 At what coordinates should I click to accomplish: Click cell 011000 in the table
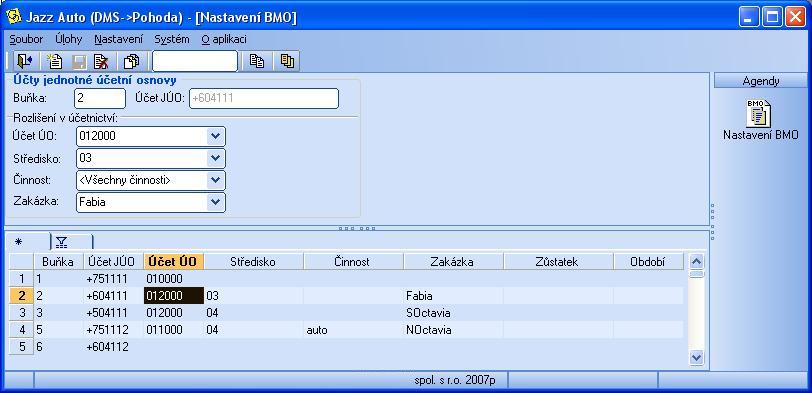pyautogui.click(x=173, y=330)
